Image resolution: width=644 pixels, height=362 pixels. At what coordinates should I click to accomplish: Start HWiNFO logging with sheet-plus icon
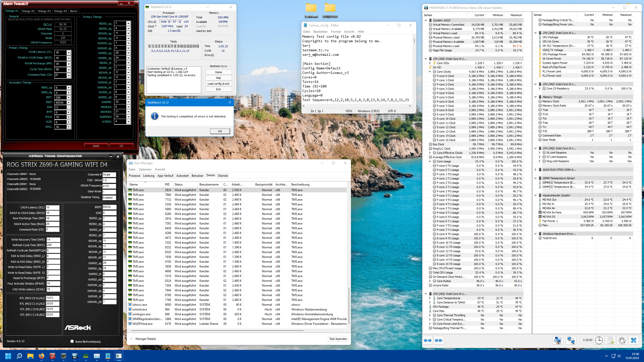pos(610,340)
